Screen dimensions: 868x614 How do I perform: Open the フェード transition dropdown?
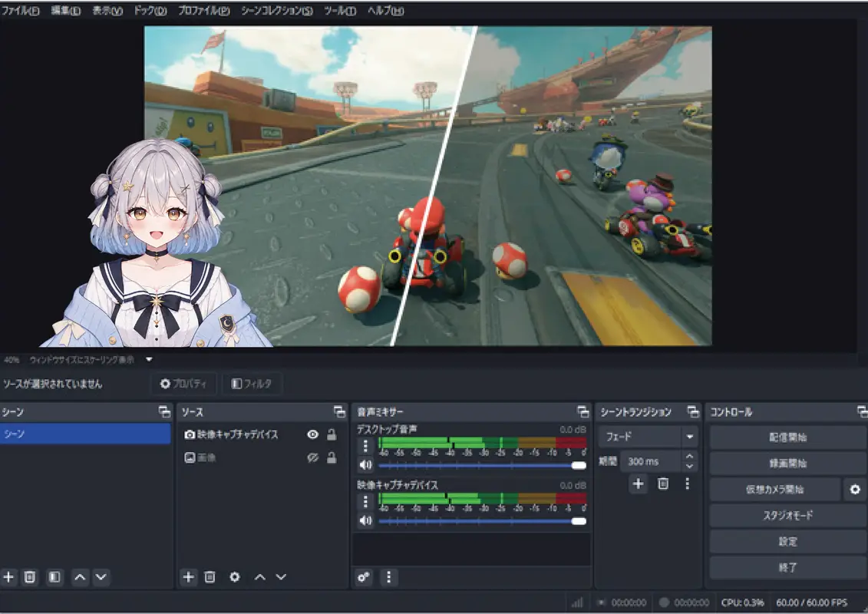click(x=648, y=437)
